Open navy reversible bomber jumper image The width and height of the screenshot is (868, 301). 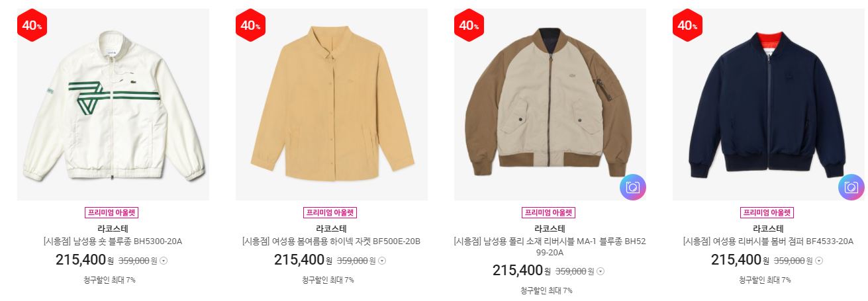coord(769,105)
